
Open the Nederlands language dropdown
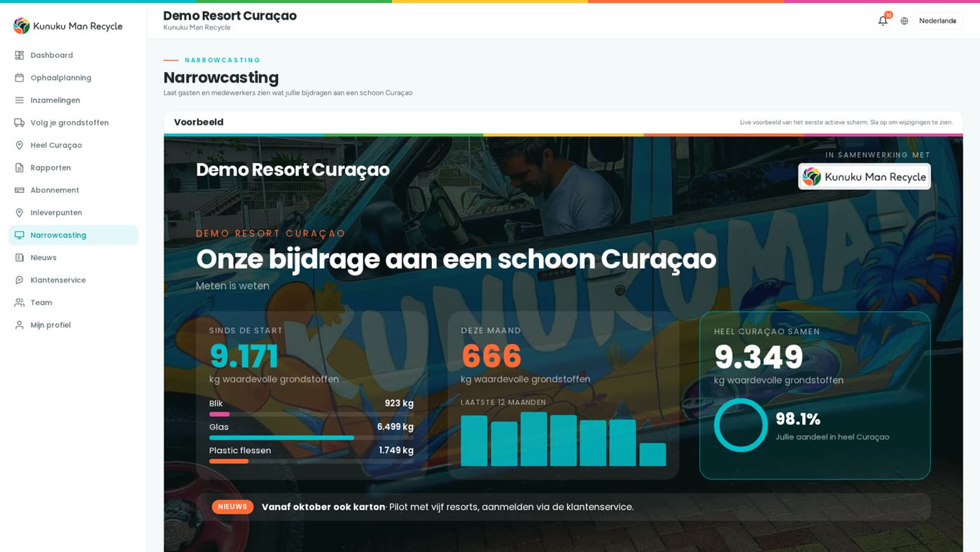(937, 21)
